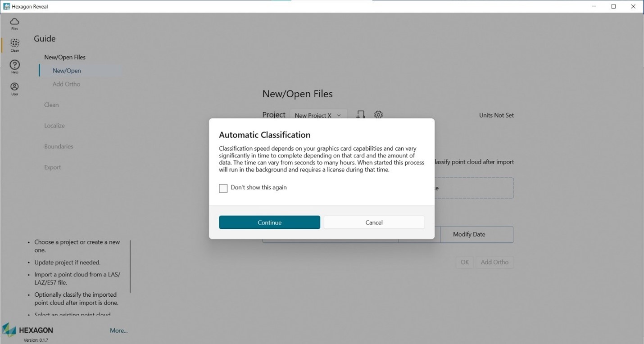This screenshot has width=644, height=344.
Task: Click Continue in the Automatic Classification dialog
Action: [269, 222]
